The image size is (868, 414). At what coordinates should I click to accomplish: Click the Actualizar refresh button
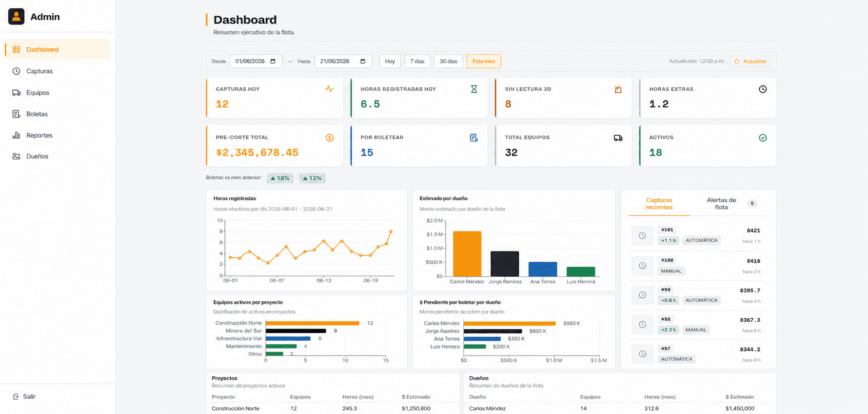(x=750, y=61)
